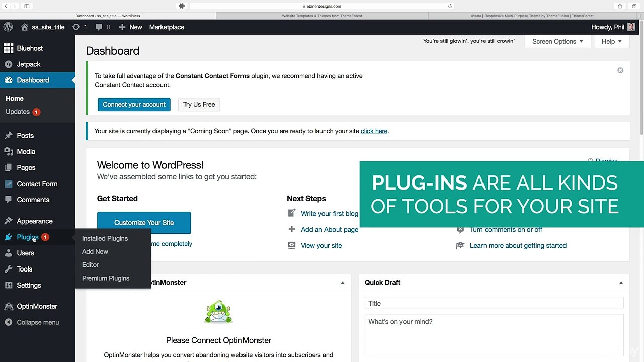Click Safari's reload page icon
The image size is (644, 362).
tap(450, 6)
